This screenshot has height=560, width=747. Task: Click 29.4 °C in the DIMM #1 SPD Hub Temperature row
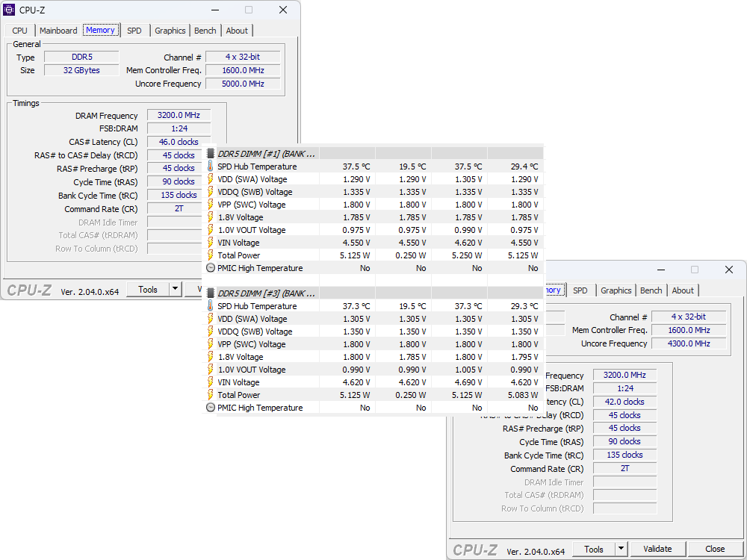[x=524, y=167]
